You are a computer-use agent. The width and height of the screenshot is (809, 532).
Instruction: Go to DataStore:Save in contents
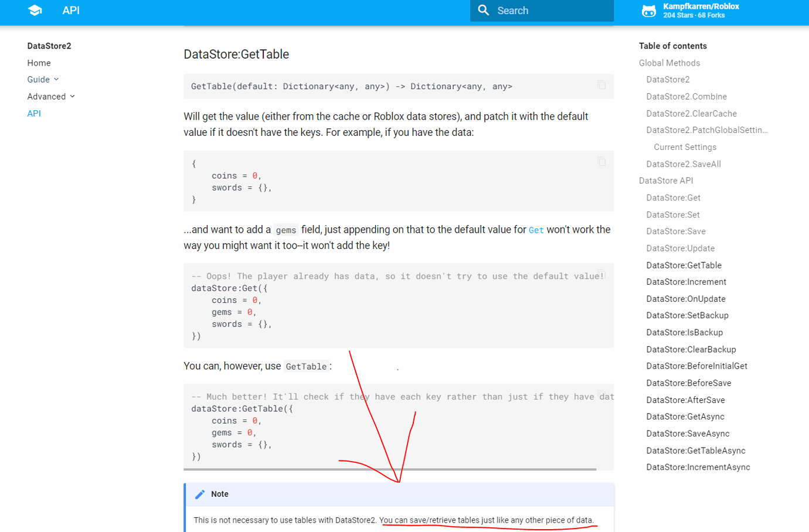tap(676, 231)
